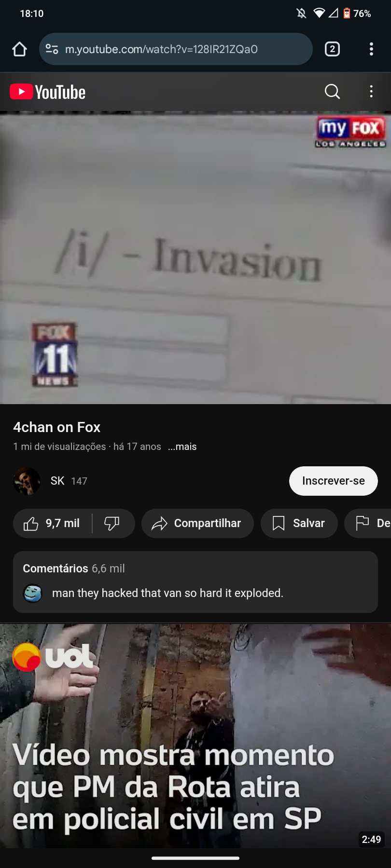Image resolution: width=391 pixels, height=868 pixels.
Task: Open Chrome's three-dot overflow menu
Action: [371, 49]
